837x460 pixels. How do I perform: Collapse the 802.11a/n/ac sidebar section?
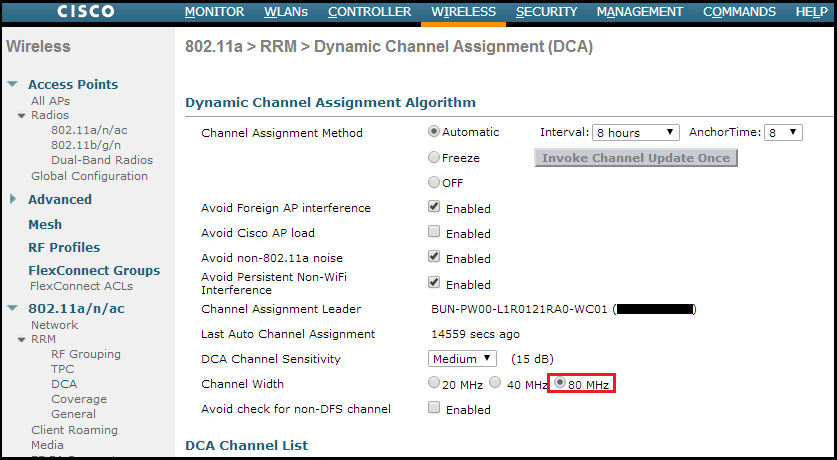coord(11,309)
